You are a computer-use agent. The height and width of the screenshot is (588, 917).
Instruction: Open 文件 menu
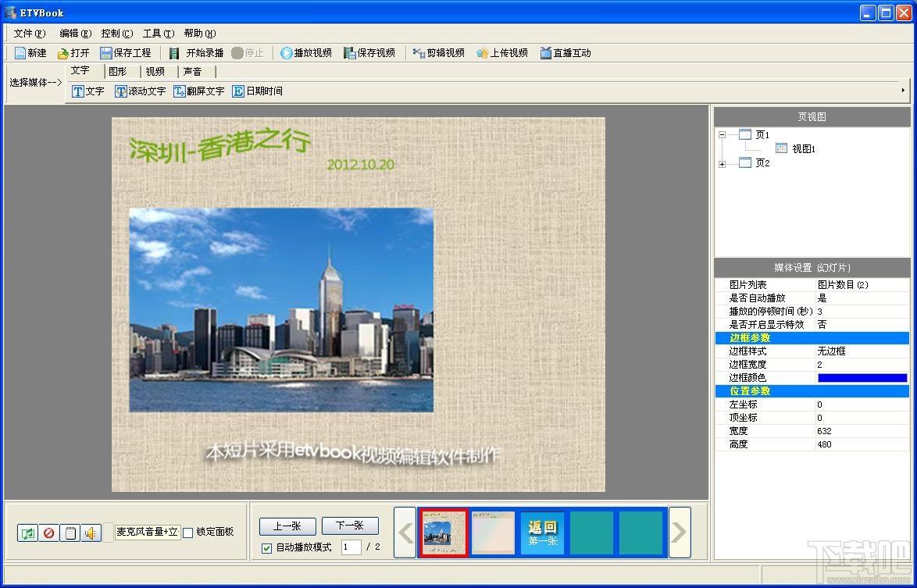click(29, 34)
